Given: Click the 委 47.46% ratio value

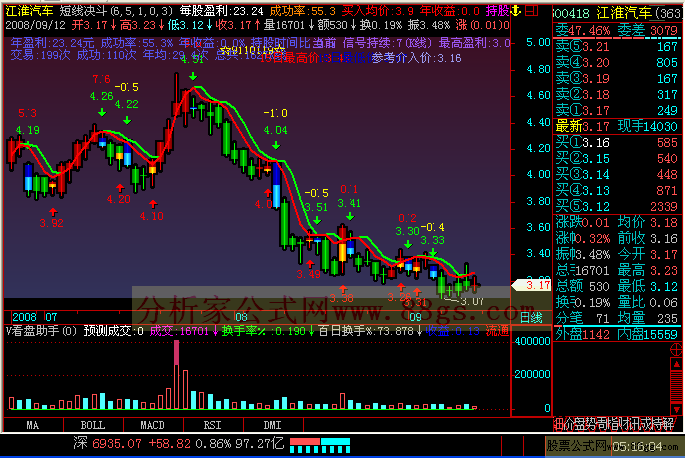Looking at the screenshot, I should click(583, 31).
